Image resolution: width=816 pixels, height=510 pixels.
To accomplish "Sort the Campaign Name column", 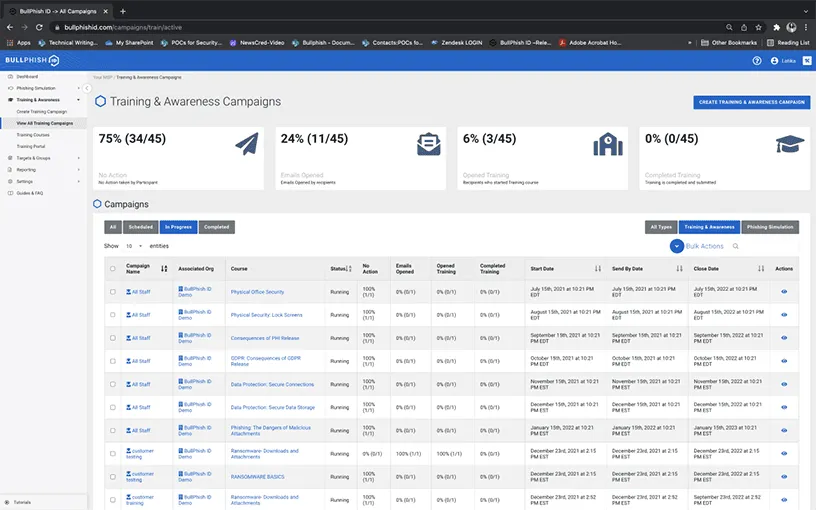I will click(x=164, y=269).
